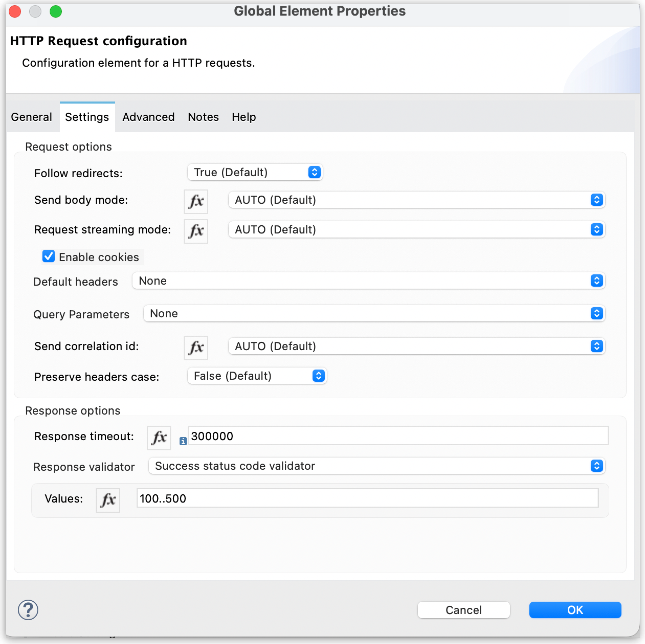Viewport: 645px width, 644px height.
Task: Open help via the question mark icon
Action: pyautogui.click(x=28, y=610)
